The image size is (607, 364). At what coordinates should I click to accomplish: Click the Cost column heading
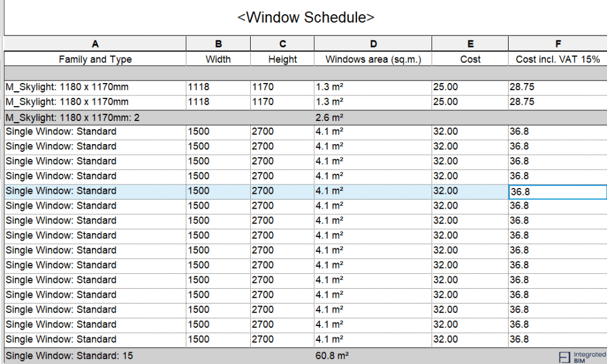(469, 59)
